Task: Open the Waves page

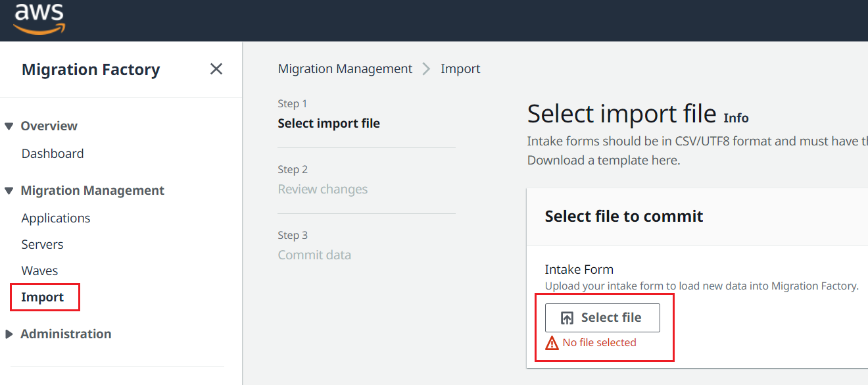Action: [x=39, y=270]
